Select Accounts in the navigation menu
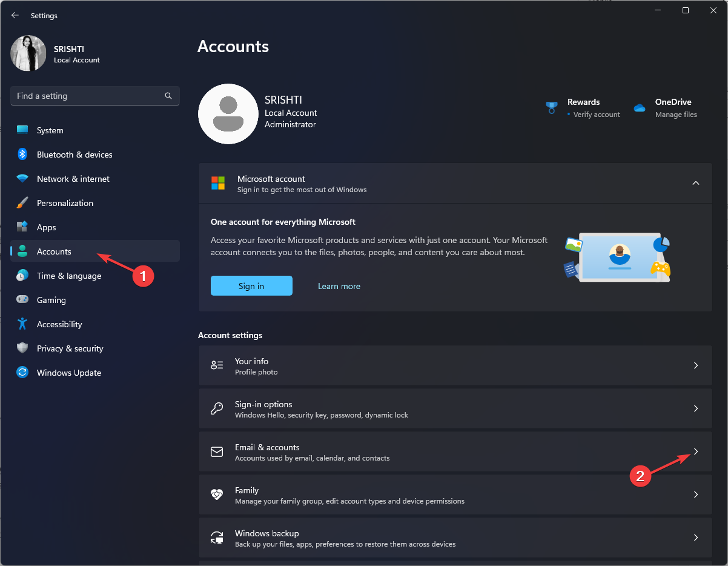728x566 pixels. coord(54,251)
